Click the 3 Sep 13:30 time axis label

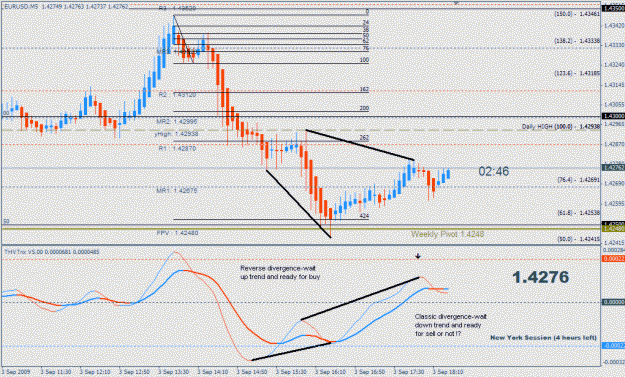[x=173, y=372]
